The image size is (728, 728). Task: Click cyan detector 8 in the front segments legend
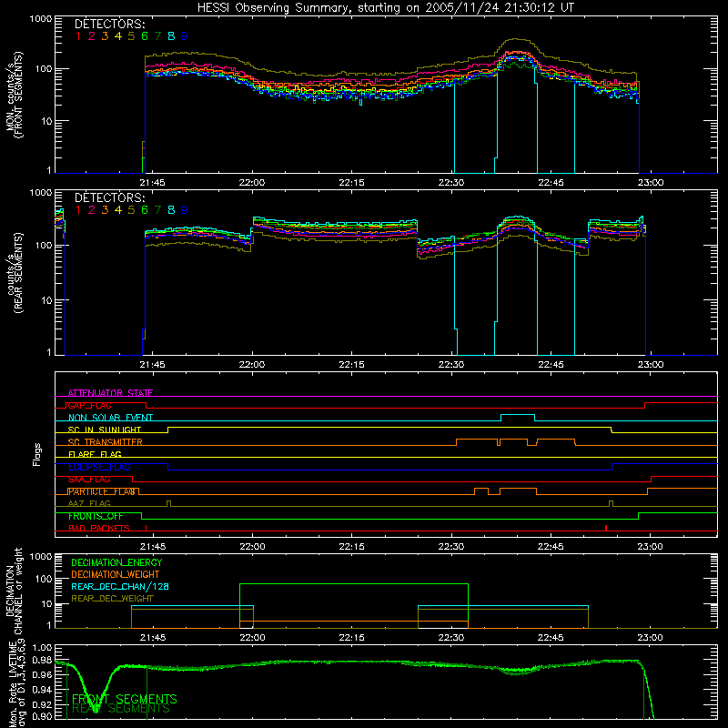171,36
